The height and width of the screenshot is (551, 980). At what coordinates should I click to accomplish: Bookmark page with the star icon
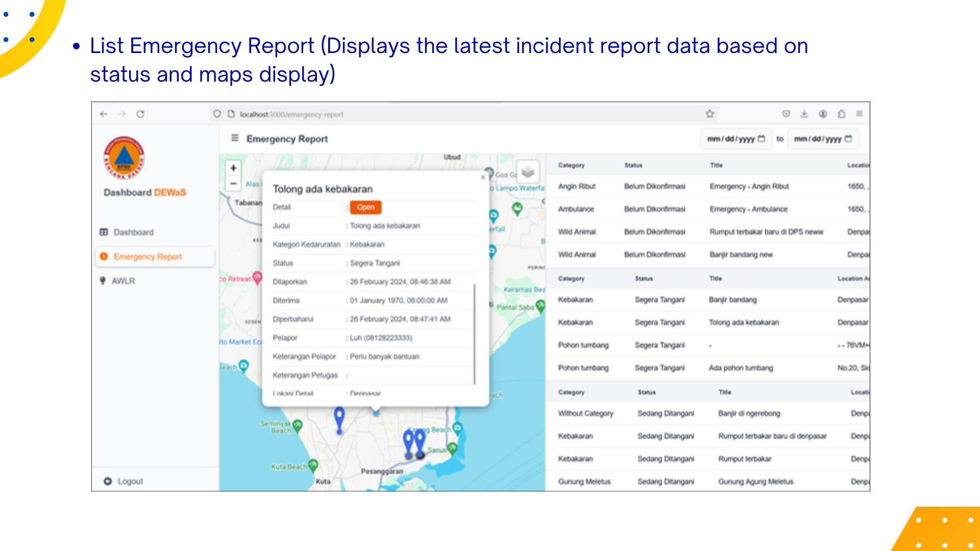click(709, 114)
